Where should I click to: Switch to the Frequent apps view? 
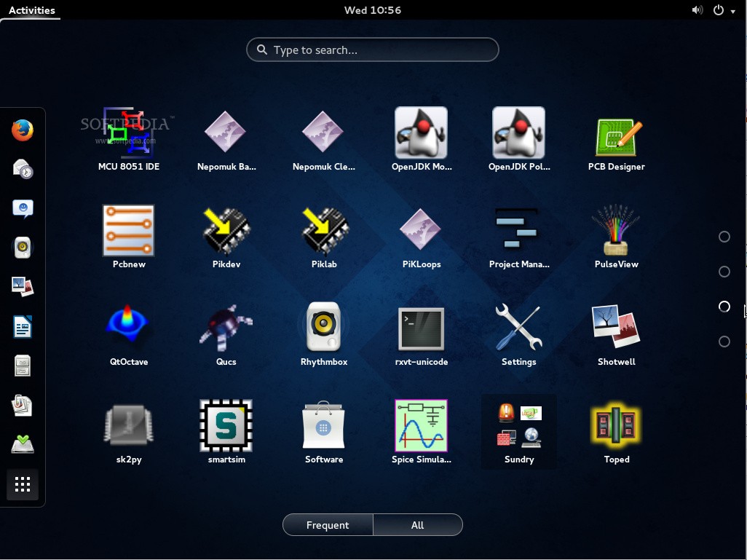[328, 525]
